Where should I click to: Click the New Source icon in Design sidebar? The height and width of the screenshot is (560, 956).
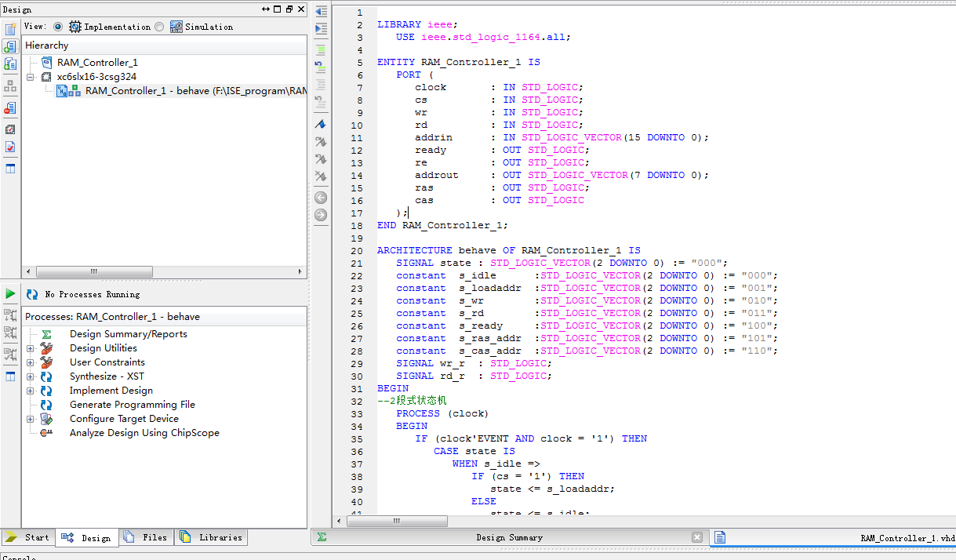tap(10, 29)
